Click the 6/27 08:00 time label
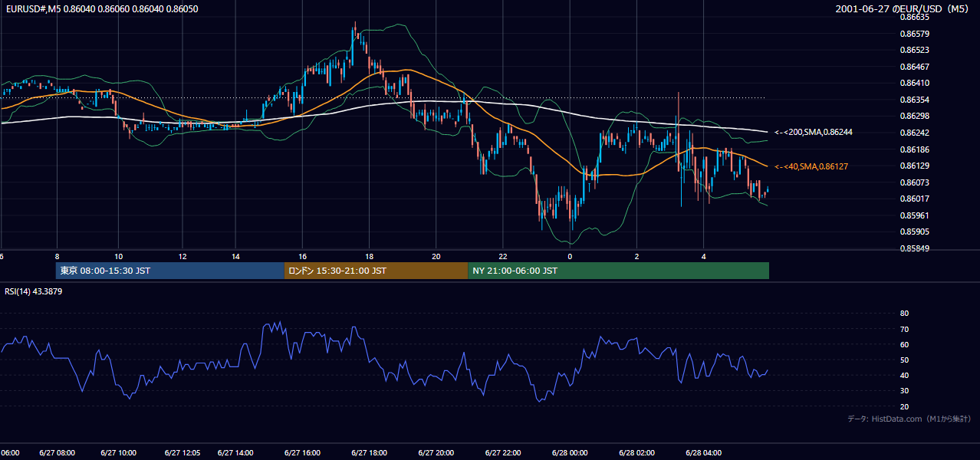Screen dimensions: 980x460 56,452
